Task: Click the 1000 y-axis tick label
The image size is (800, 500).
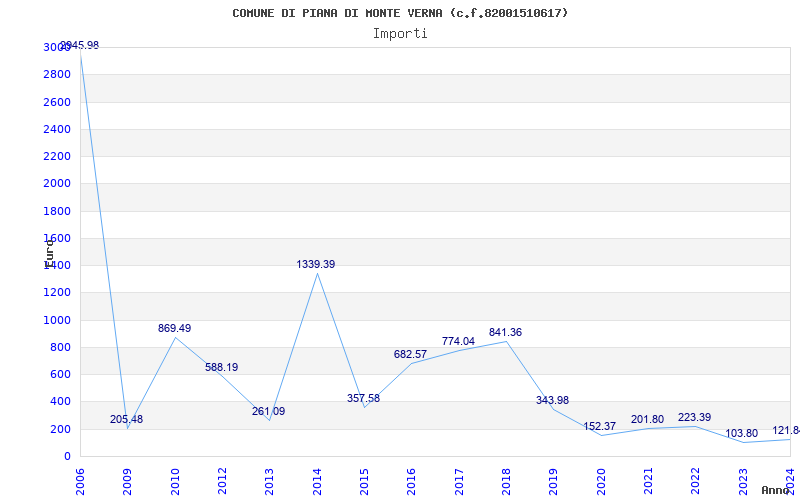Action: click(x=56, y=320)
